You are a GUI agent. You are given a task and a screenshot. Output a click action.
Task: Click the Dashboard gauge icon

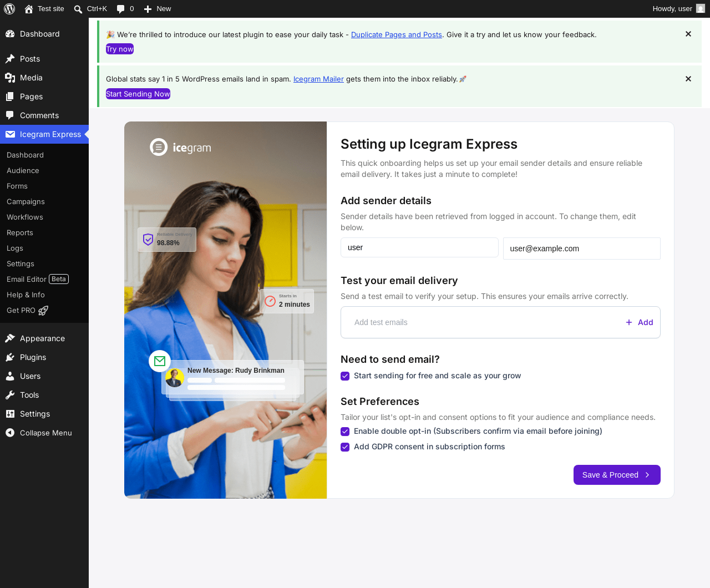pyautogui.click(x=10, y=34)
